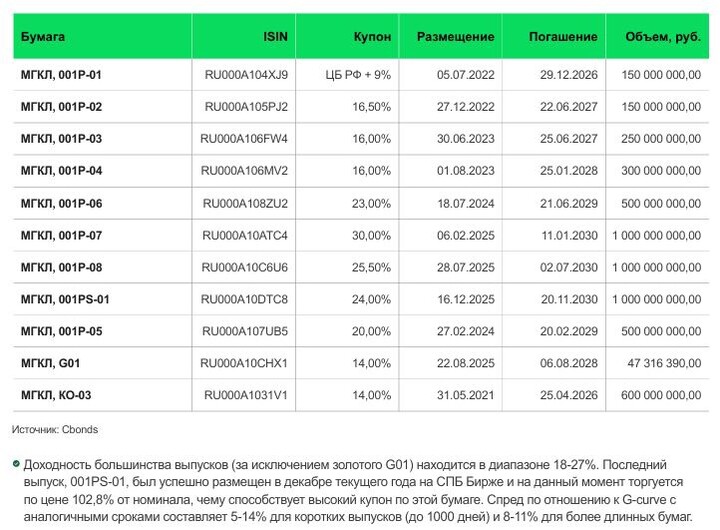This screenshot has height=530, width=720.
Task: Open the МГКЛ, 001P-01 bond row
Action: (x=61, y=75)
